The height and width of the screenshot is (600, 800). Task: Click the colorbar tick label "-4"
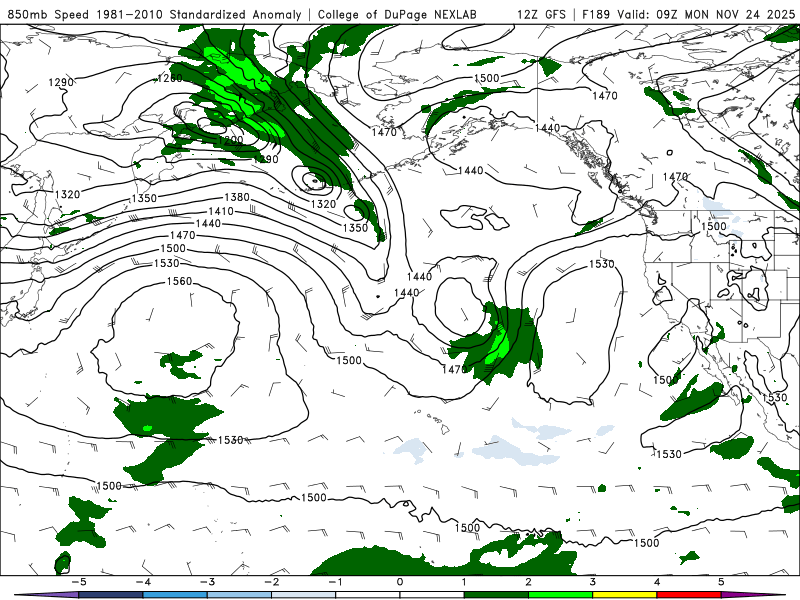pyautogui.click(x=142, y=582)
